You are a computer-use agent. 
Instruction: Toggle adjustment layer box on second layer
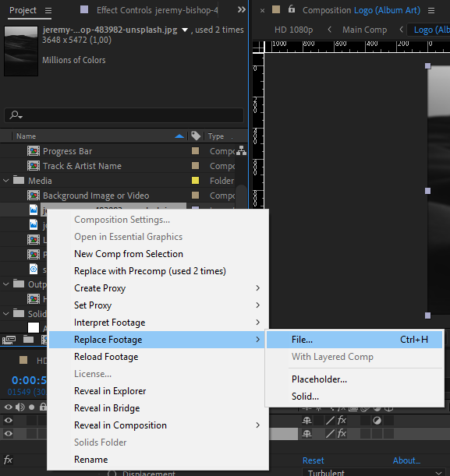click(377, 434)
